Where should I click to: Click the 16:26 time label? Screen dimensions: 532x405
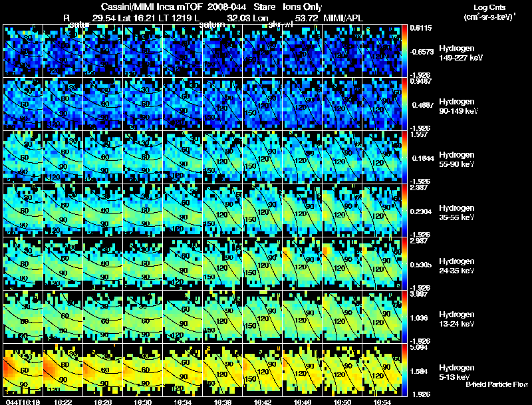tap(103, 402)
